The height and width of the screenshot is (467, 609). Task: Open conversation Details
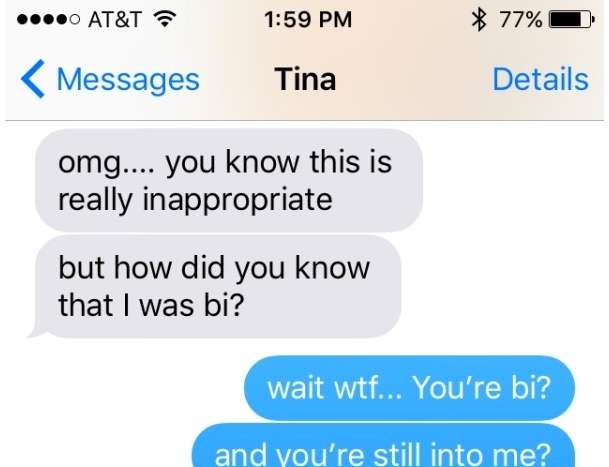(540, 79)
